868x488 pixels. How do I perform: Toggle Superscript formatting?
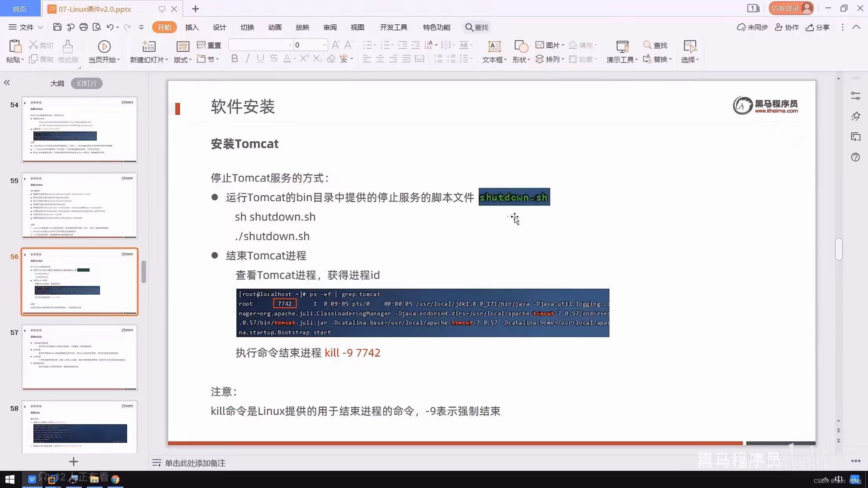(x=304, y=59)
